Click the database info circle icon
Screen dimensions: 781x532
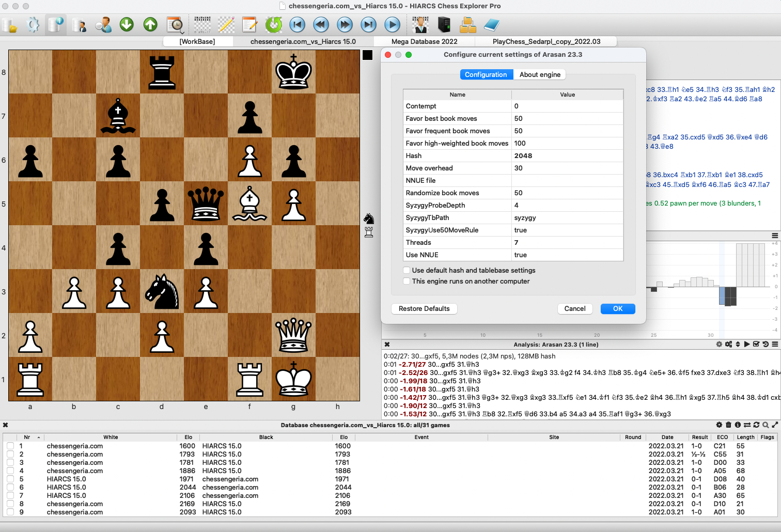pos(738,425)
